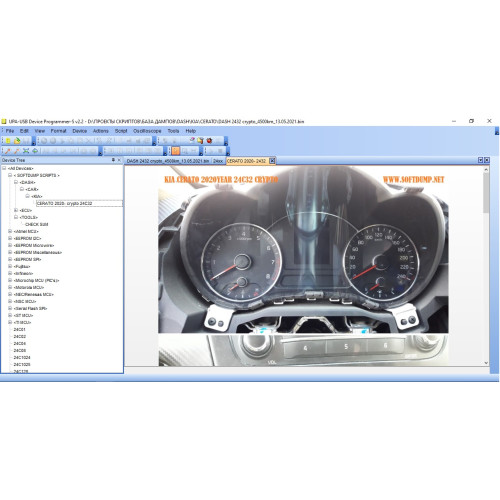Click the document view vertical scrollbar

[486, 266]
